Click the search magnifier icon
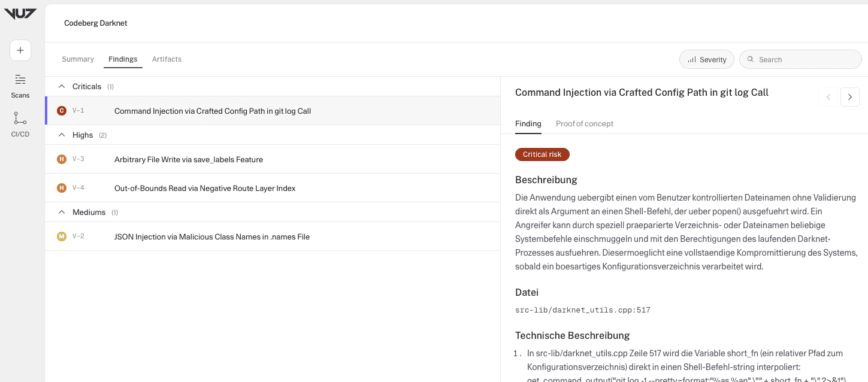The image size is (868, 382). click(751, 59)
